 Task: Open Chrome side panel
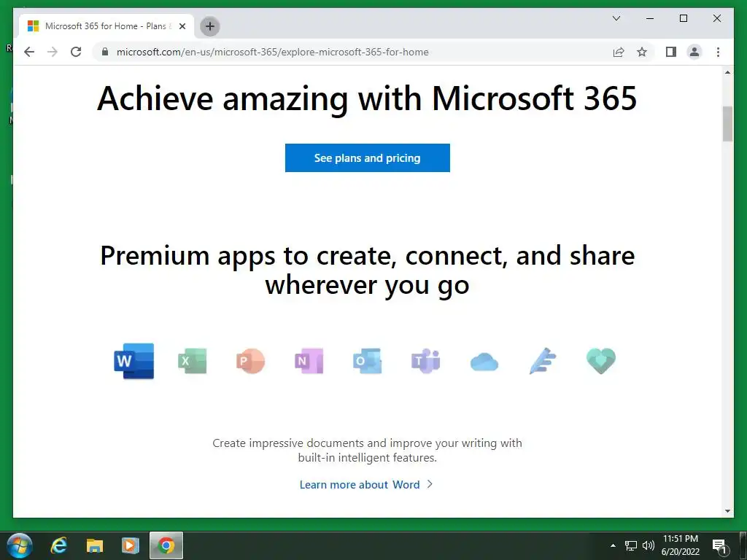point(671,52)
